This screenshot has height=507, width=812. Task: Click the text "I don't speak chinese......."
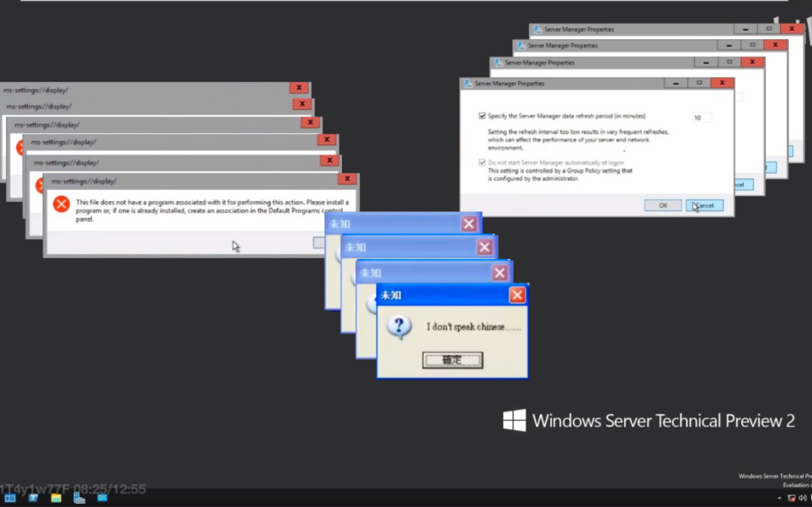(x=474, y=327)
